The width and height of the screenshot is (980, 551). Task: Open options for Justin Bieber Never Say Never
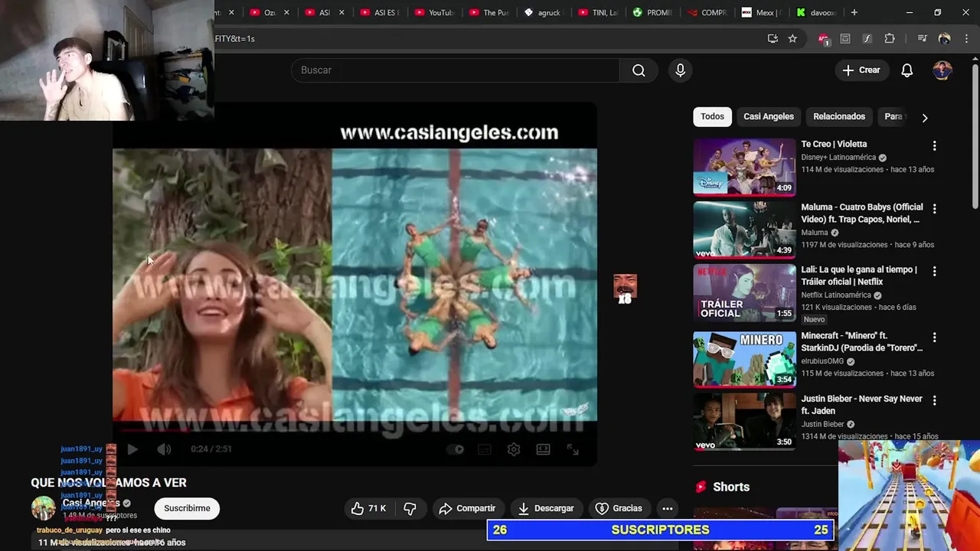pyautogui.click(x=934, y=400)
